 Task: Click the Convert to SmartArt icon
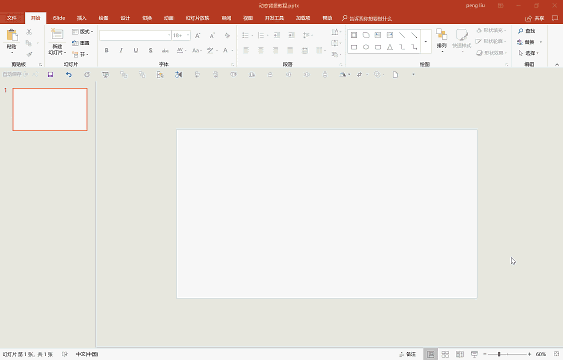click(335, 55)
